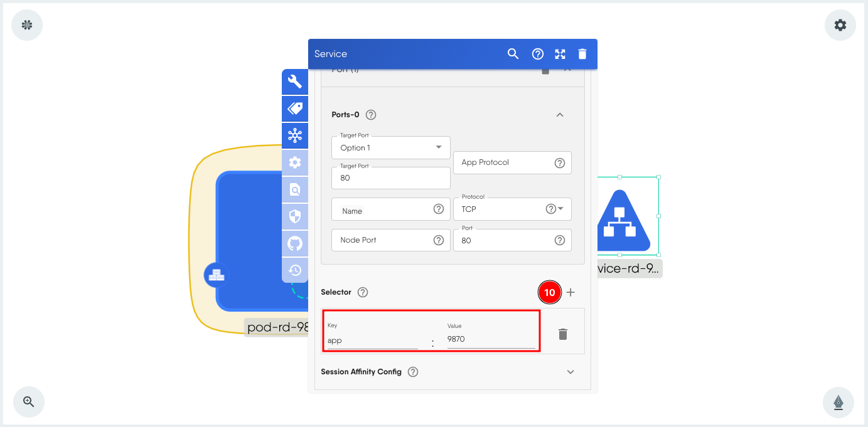Collapse the Ports-0 section
The image size is (868, 427).
560,115
